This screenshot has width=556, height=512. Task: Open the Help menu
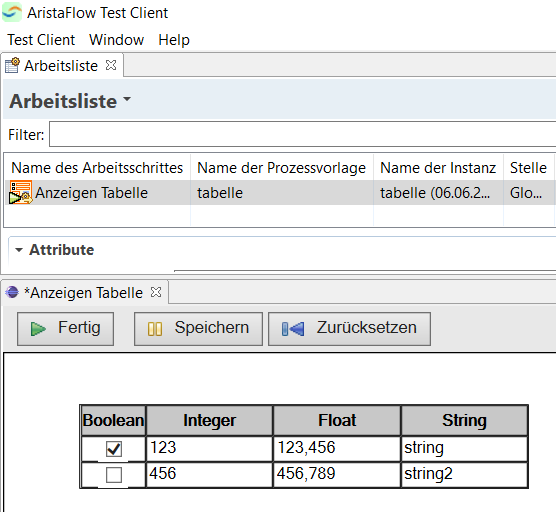pyautogui.click(x=174, y=40)
